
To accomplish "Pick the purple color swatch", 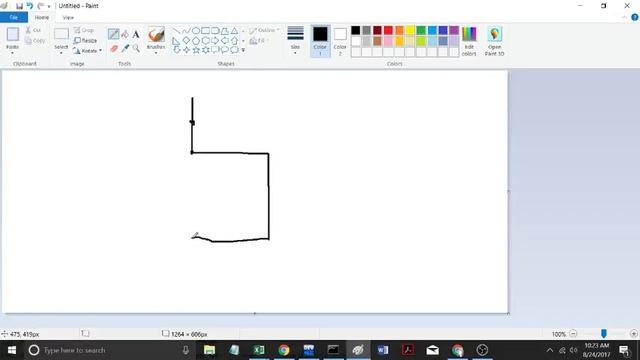I will [454, 30].
